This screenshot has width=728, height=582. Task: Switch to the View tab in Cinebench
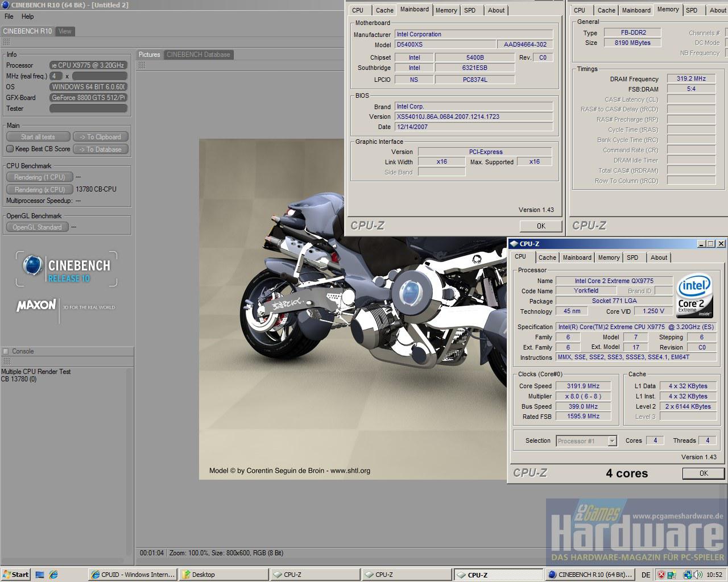(65, 31)
